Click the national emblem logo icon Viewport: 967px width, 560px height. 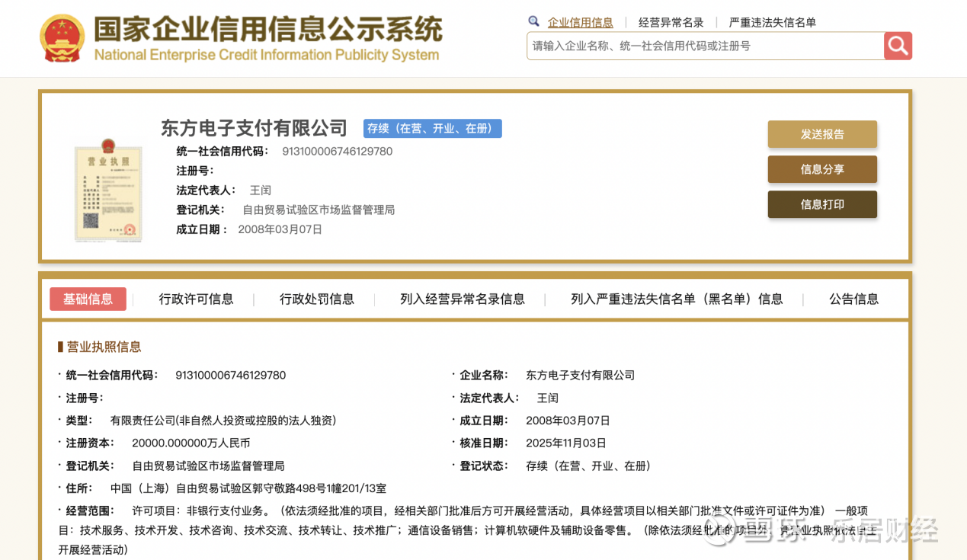pos(62,38)
